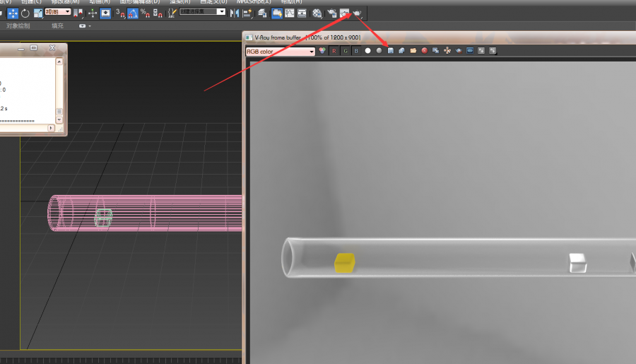Open image folder icon in frame buffer

coord(413,51)
